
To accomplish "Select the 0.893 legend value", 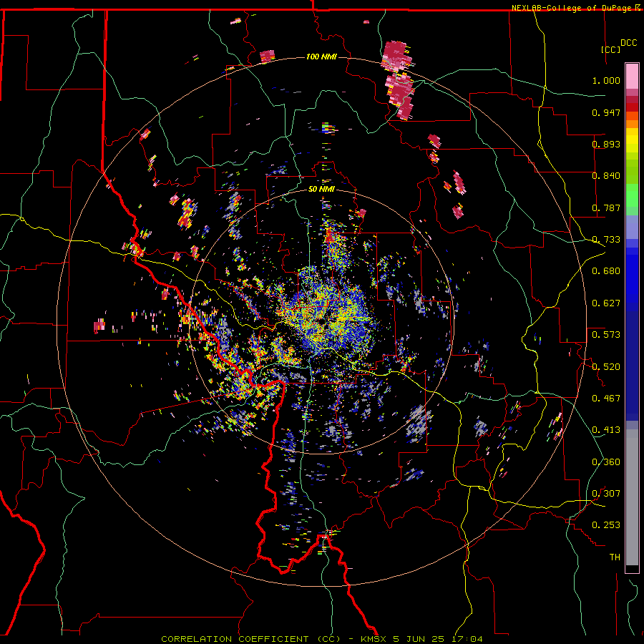I will tap(606, 144).
